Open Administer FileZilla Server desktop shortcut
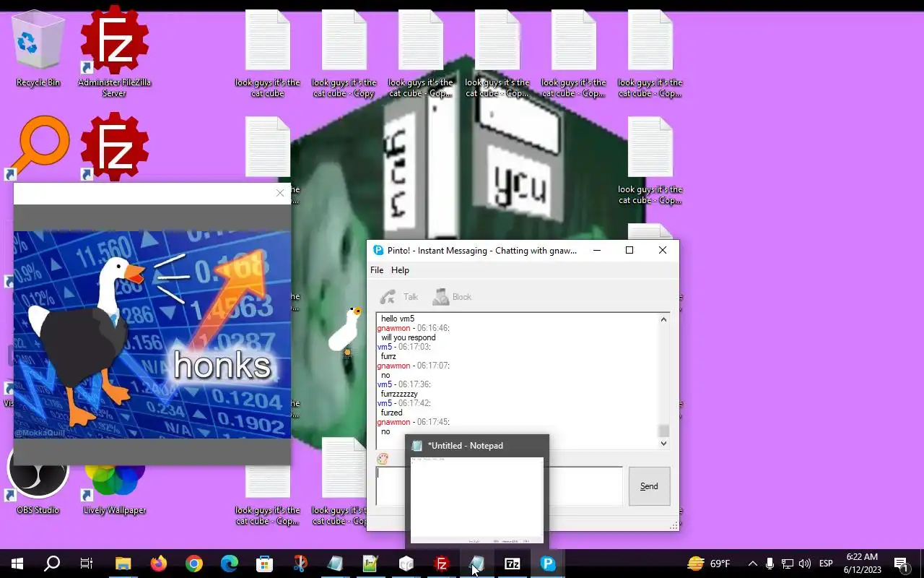The width and height of the screenshot is (924, 578). tap(114, 52)
